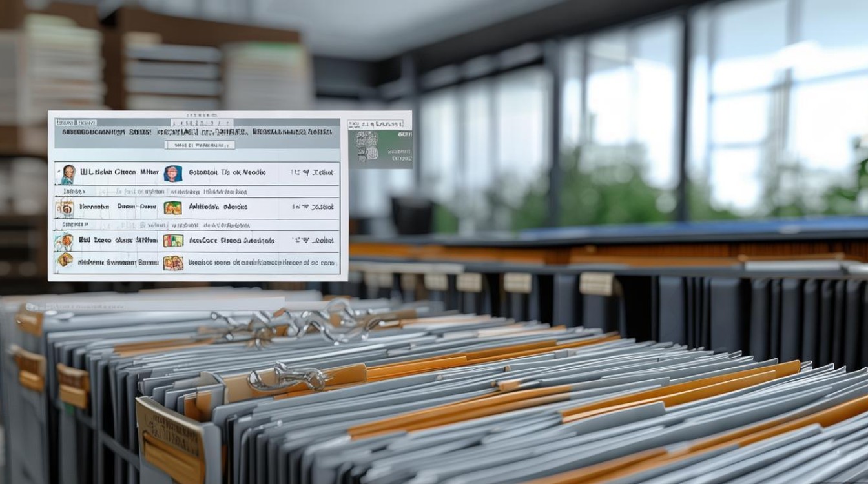Click the orange hexagonal icon in the bottom row
The image size is (868, 484).
(x=65, y=261)
